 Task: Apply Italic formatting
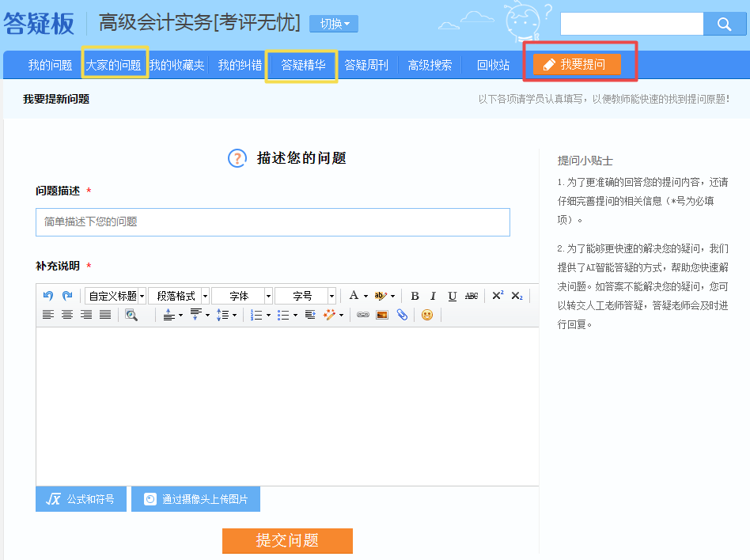click(x=433, y=295)
